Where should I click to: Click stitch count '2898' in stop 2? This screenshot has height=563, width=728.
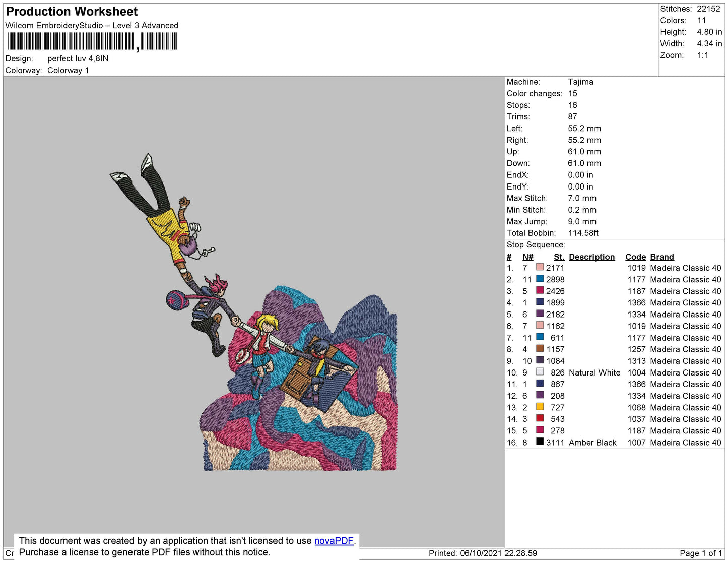(x=555, y=280)
